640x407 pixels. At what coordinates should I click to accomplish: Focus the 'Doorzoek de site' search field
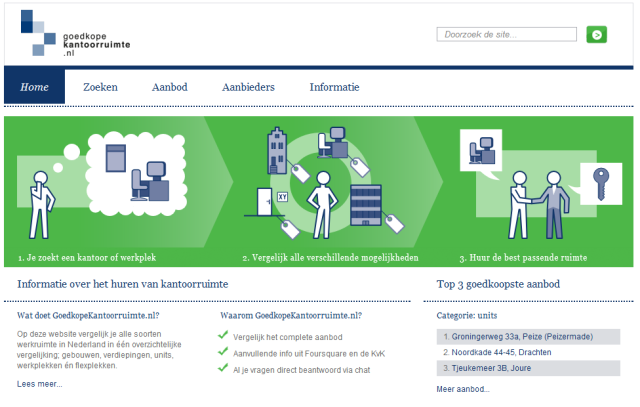point(506,34)
